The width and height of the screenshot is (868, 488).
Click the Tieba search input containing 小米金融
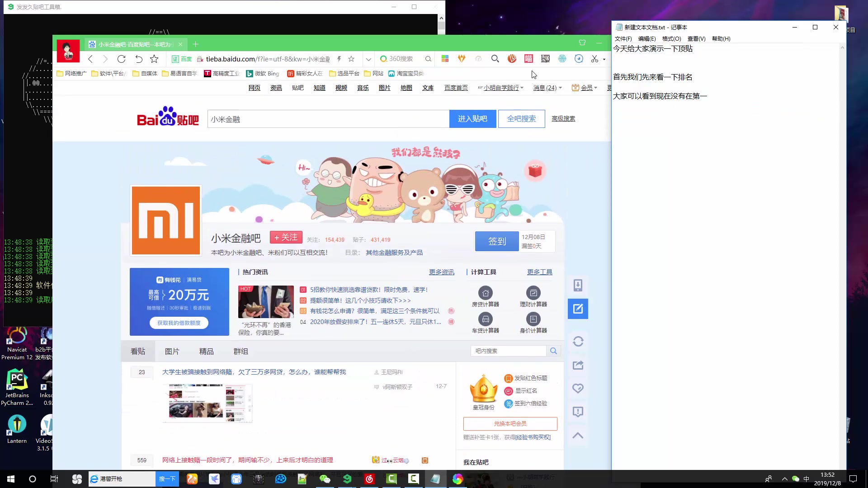328,119
